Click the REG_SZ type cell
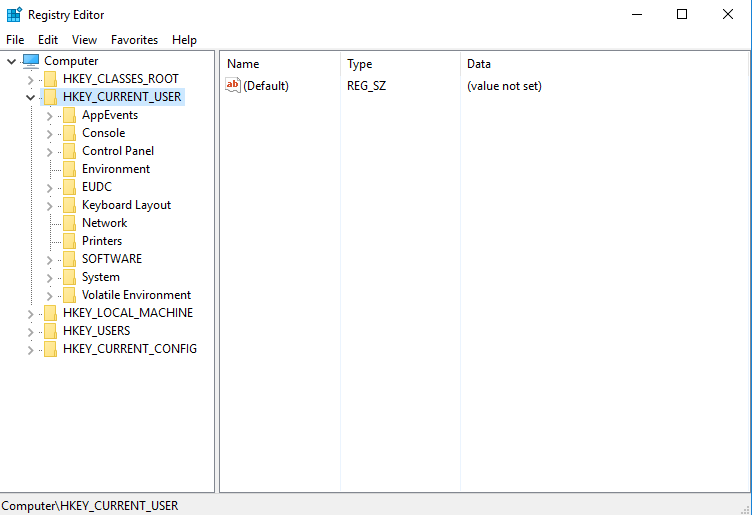752x515 pixels. tap(366, 86)
